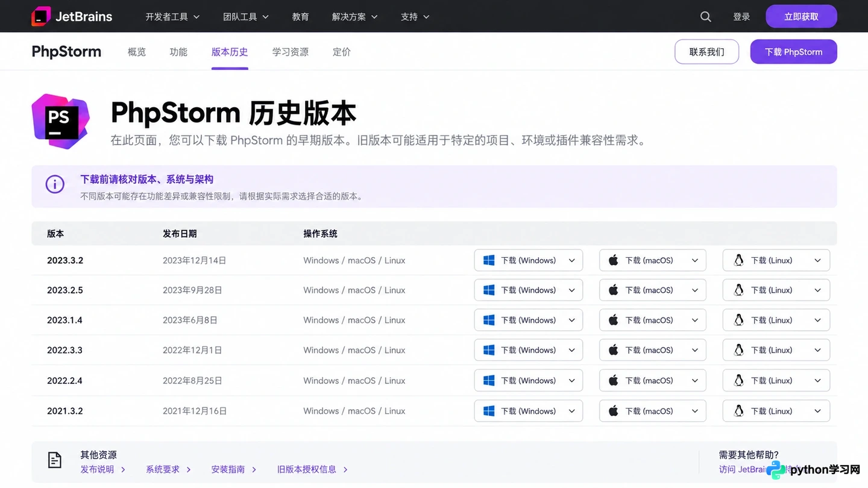Image resolution: width=868 pixels, height=488 pixels.
Task: Click the PhpStorm product name in subheader
Action: 66,52
